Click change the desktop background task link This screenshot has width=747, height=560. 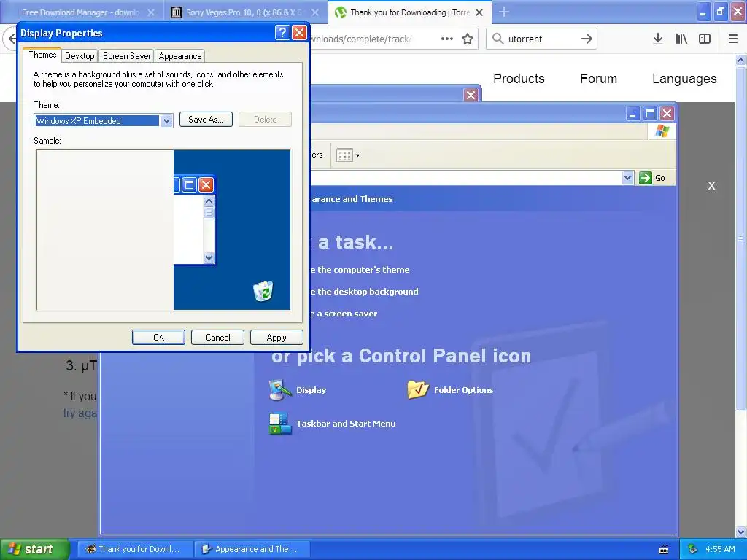[365, 292]
